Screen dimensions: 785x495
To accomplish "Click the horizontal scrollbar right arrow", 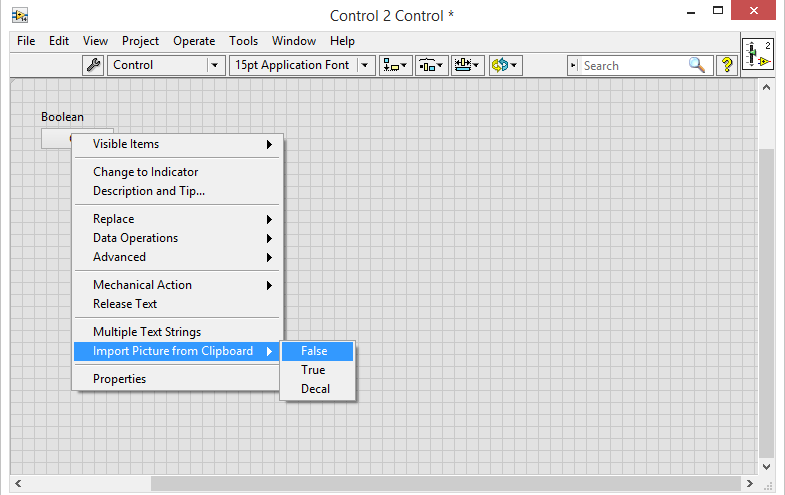I will click(749, 483).
